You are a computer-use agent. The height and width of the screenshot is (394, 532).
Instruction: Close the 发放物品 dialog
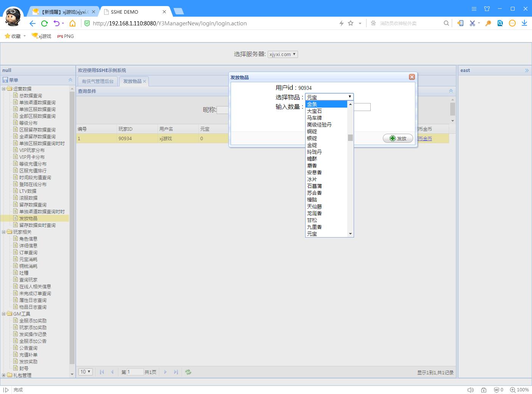[412, 77]
